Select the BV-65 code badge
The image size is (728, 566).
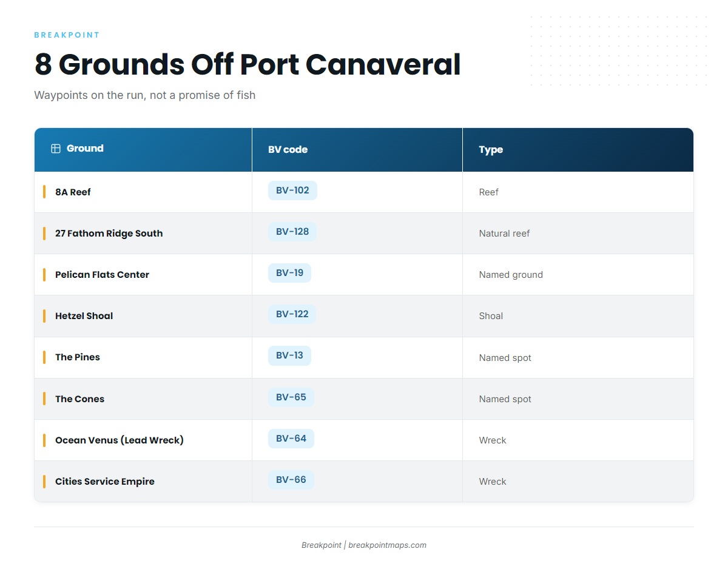[291, 397]
